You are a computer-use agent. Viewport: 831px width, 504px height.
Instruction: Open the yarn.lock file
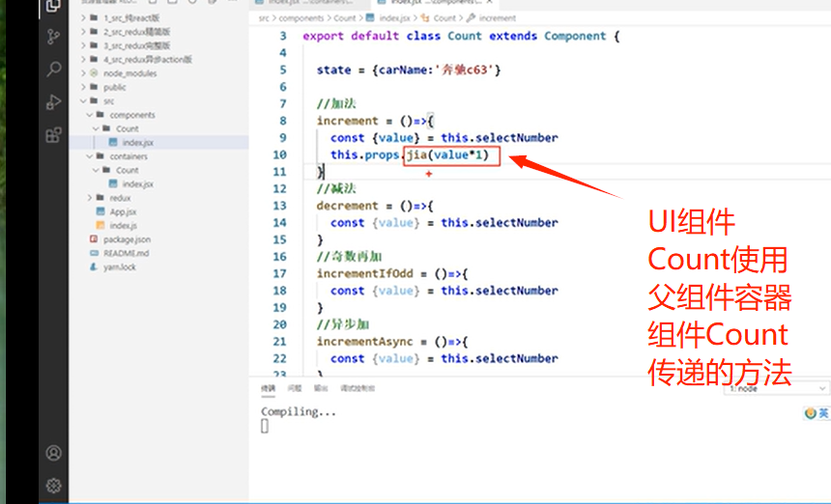(x=119, y=266)
